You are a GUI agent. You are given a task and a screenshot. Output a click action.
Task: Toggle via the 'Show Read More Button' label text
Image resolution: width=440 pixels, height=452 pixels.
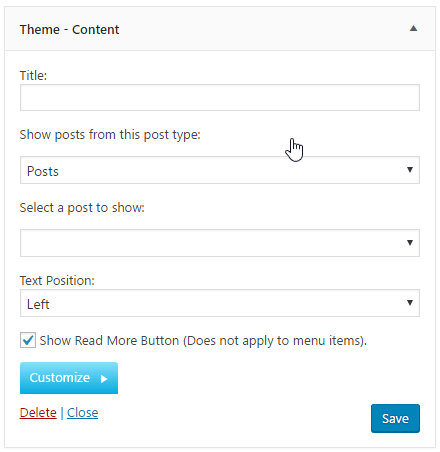203,341
